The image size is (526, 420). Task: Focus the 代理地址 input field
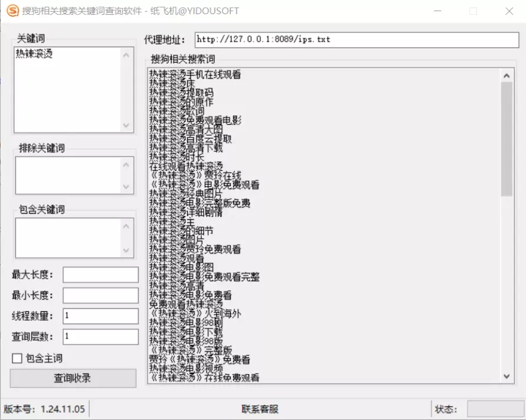pyautogui.click(x=357, y=40)
